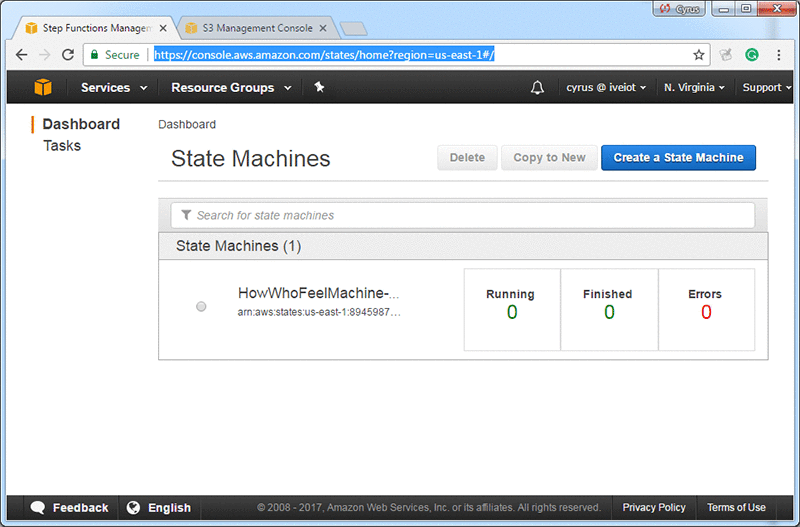The width and height of the screenshot is (800, 527).
Task: Click the Grammarly extension icon
Action: (752, 55)
